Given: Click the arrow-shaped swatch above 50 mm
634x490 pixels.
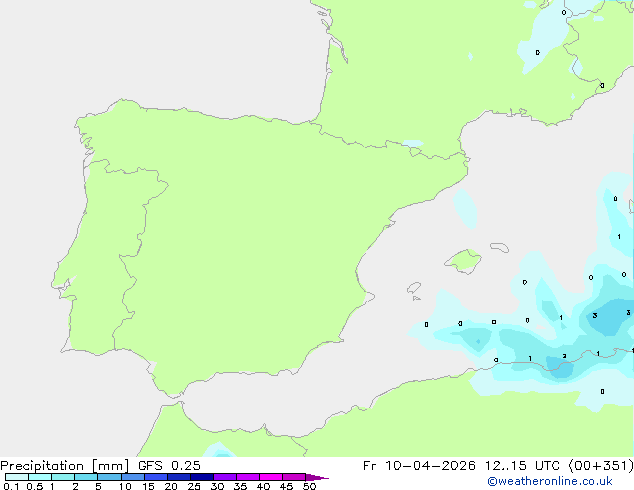Looking at the screenshot, I should [x=317, y=477].
